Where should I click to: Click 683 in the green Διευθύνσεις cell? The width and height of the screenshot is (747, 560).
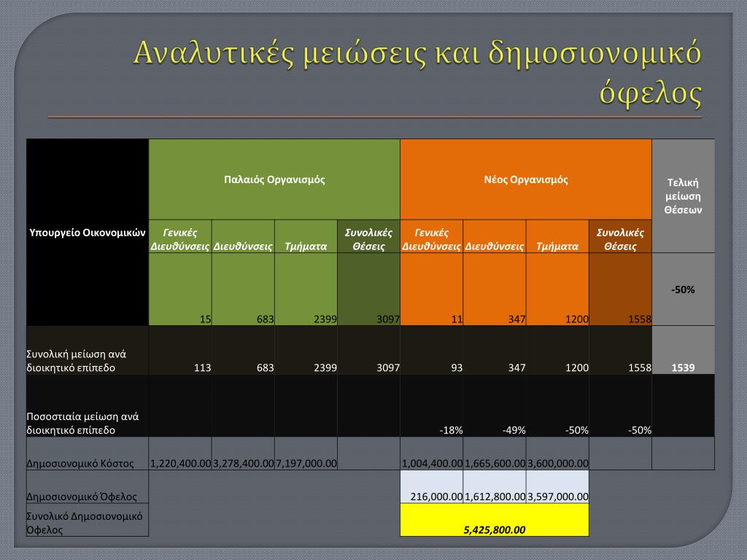pos(266,319)
